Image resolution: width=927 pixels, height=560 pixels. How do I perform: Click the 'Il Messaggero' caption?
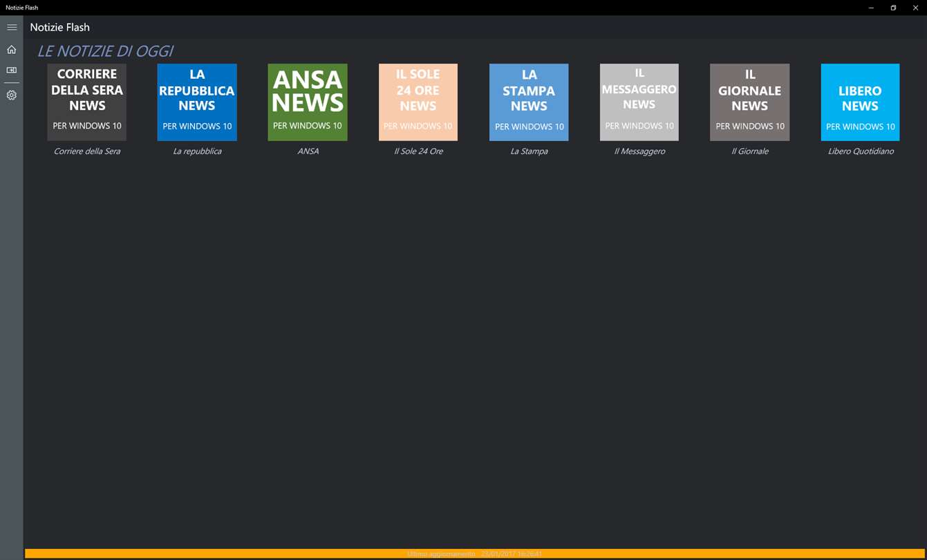pos(639,151)
